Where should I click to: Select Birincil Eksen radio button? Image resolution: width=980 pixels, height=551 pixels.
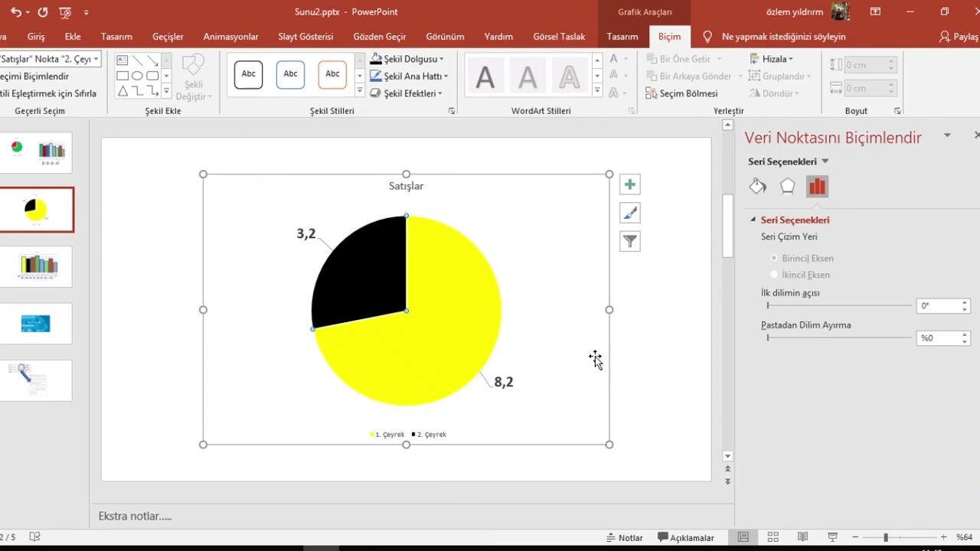coord(774,259)
